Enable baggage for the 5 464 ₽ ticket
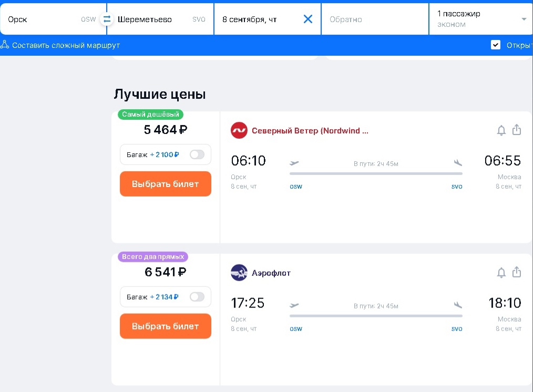533x392 pixels. [x=197, y=154]
